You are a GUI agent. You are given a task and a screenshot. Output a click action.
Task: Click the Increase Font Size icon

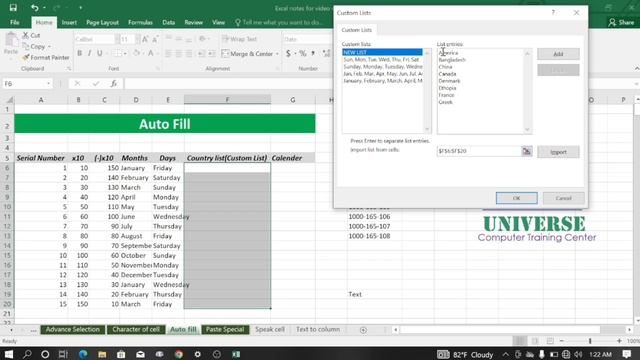click(145, 39)
